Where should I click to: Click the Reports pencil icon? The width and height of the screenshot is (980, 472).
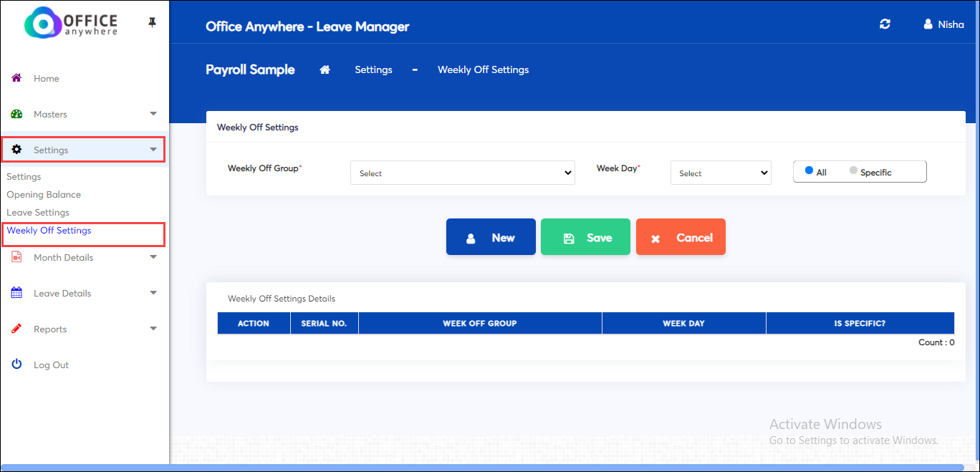(16, 329)
